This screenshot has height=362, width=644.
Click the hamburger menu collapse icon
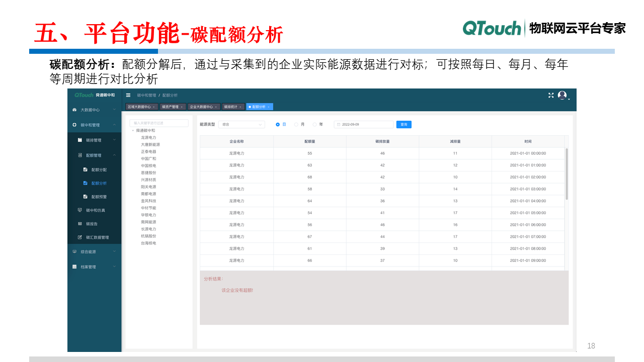pyautogui.click(x=128, y=95)
